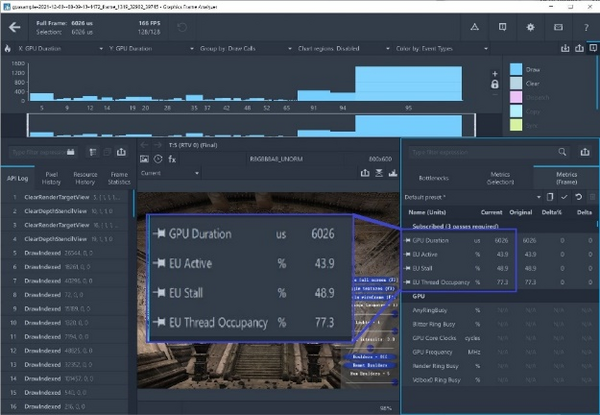
Task: Unpin the GPU Duration metric
Action: [409, 241]
